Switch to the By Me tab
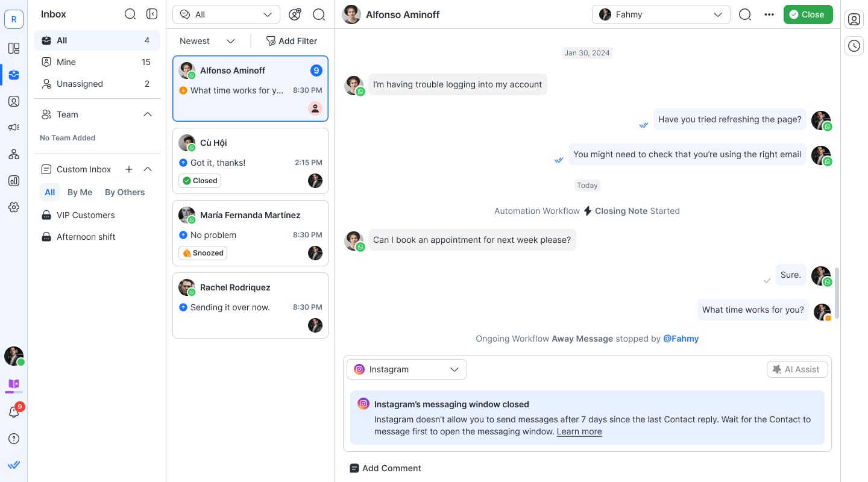 click(80, 192)
